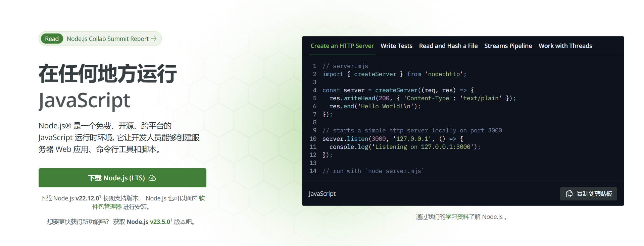Screen dimensions: 644x246
Task: Download Node.js (LTS) with the green button
Action: [122, 178]
